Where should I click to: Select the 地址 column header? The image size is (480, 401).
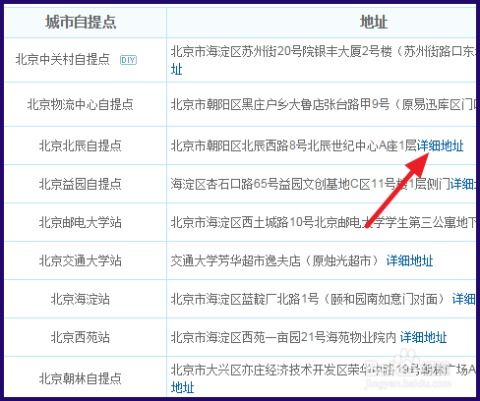374,22
